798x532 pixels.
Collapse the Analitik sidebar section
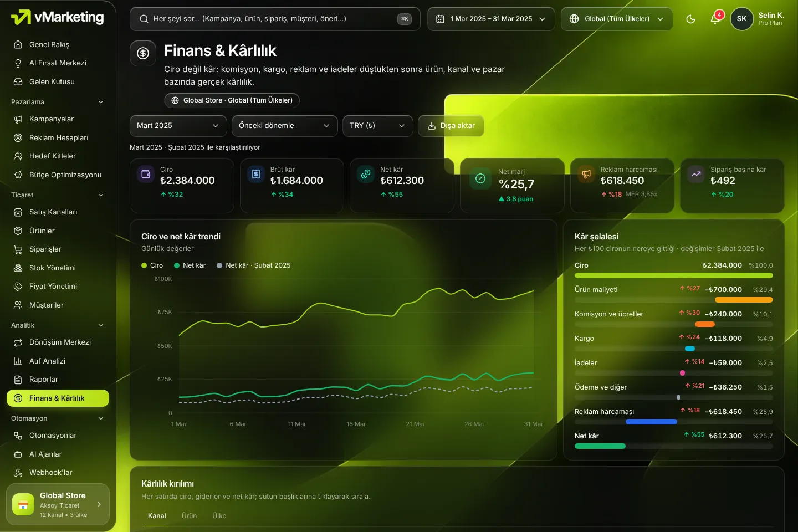(58, 325)
